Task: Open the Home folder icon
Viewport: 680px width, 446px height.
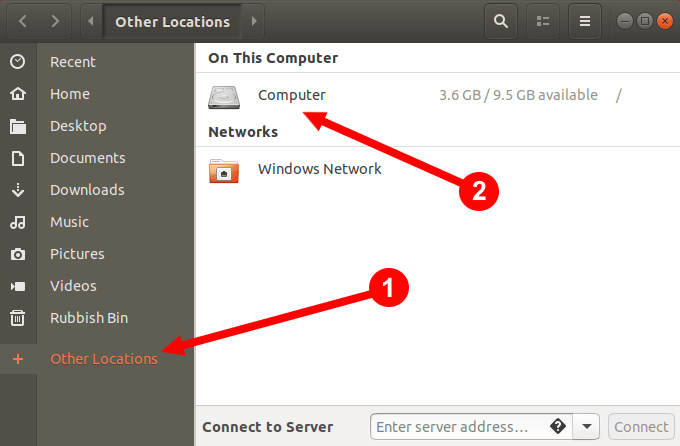Action: point(17,94)
